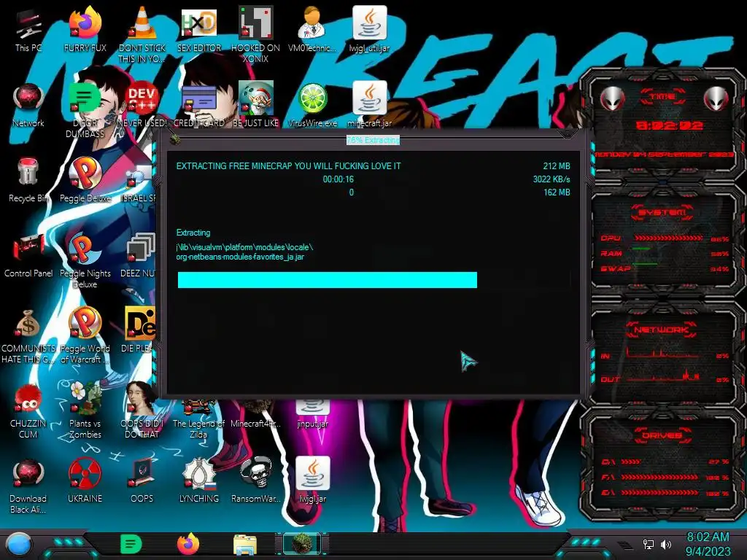The height and width of the screenshot is (560, 747).
Task: Open the DIE PLEA yellow De icon
Action: (x=139, y=330)
